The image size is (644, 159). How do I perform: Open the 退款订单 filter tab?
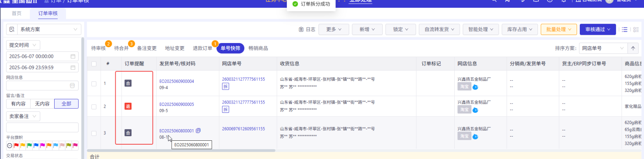pyautogui.click(x=202, y=48)
